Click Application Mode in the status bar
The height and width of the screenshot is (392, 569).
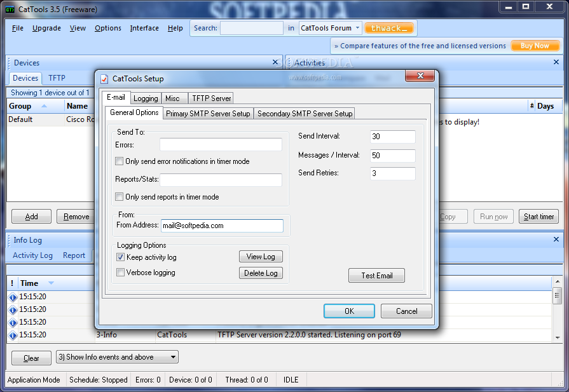(34, 380)
